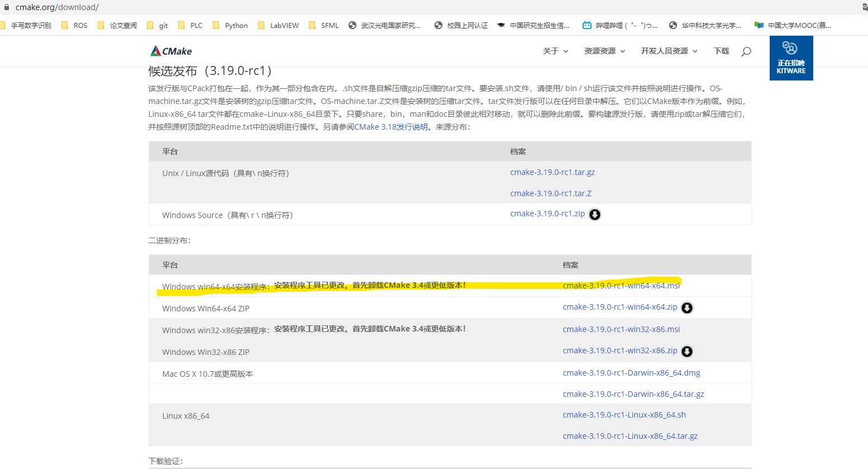Click the 档案 header of the binary table
Viewport: 868px width, 469px height.
pos(570,265)
